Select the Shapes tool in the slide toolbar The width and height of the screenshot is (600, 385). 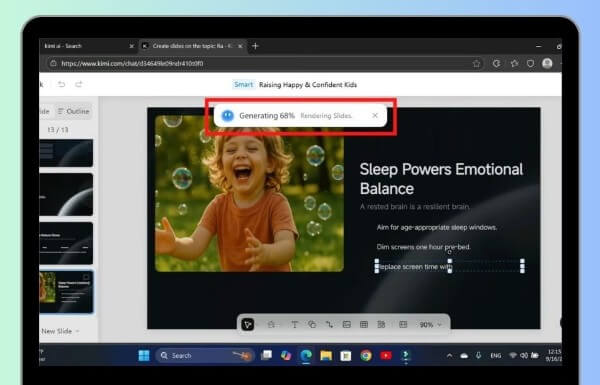[312, 325]
